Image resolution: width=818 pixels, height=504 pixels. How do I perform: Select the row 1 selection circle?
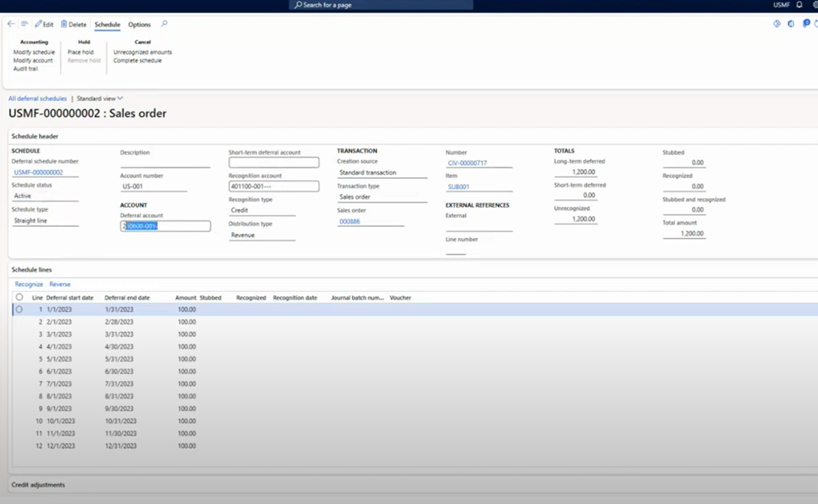tap(19, 310)
